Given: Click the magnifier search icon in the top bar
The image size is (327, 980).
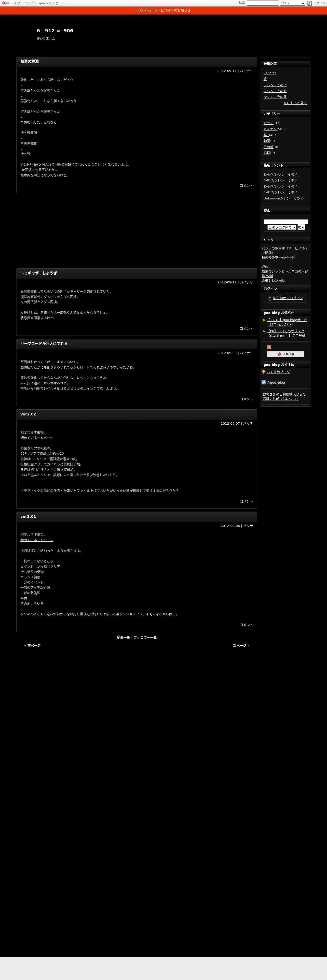Looking at the screenshot, I should tap(309, 3).
